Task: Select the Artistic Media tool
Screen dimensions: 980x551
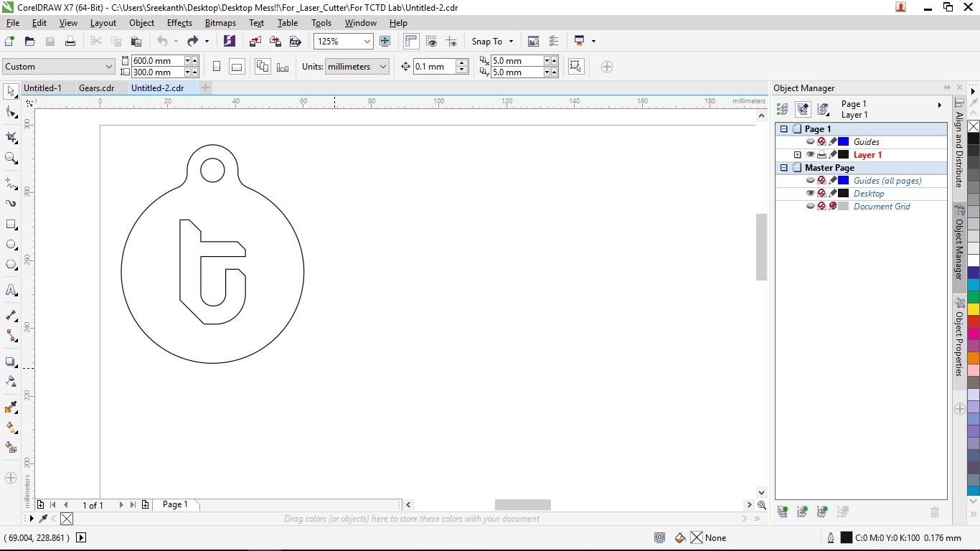Action: click(x=11, y=204)
